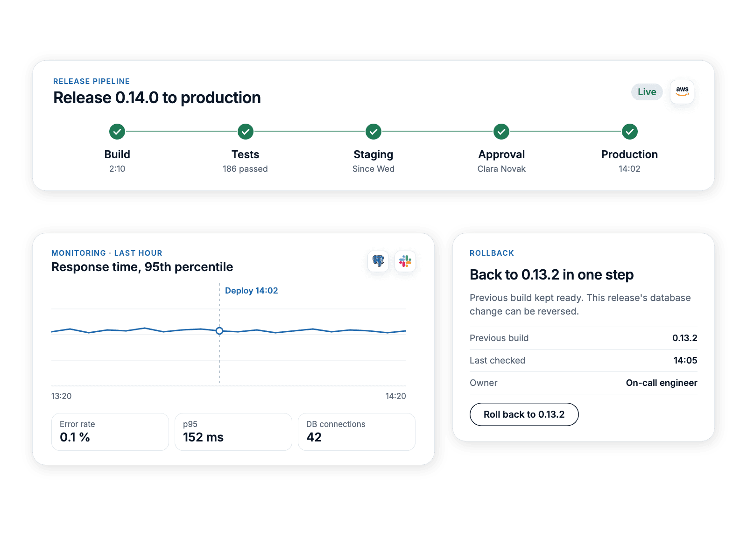
Task: Open the DB connections metric card
Action: [357, 432]
